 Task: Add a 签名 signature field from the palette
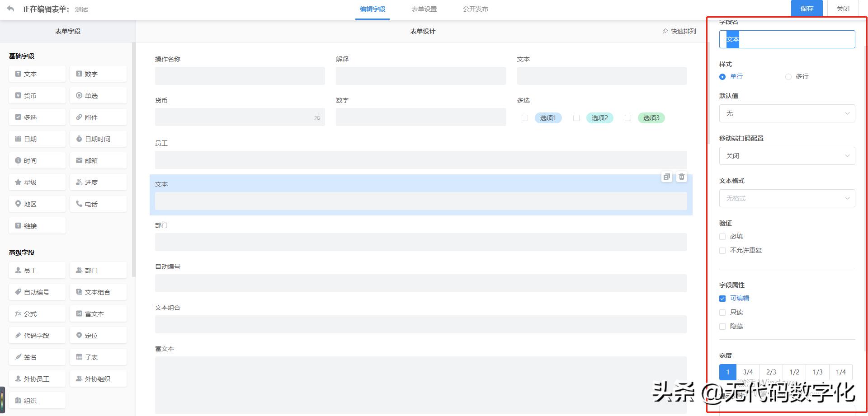[37, 357]
